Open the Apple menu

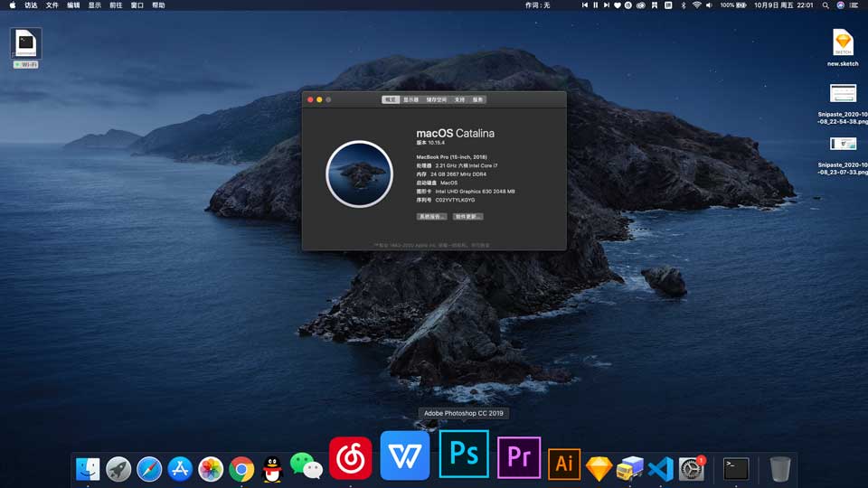tap(12, 5)
